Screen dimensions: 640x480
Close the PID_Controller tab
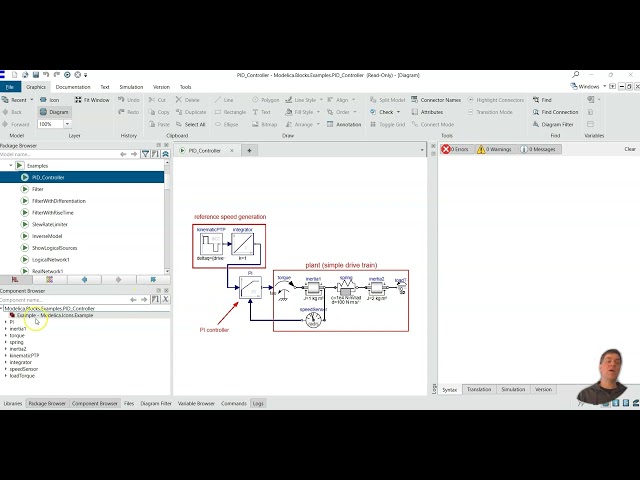(232, 151)
